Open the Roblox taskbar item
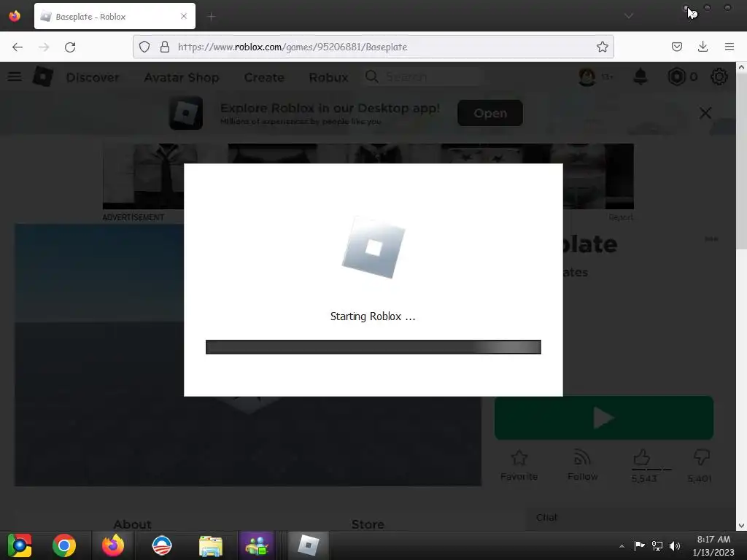The height and width of the screenshot is (560, 747). (x=309, y=545)
